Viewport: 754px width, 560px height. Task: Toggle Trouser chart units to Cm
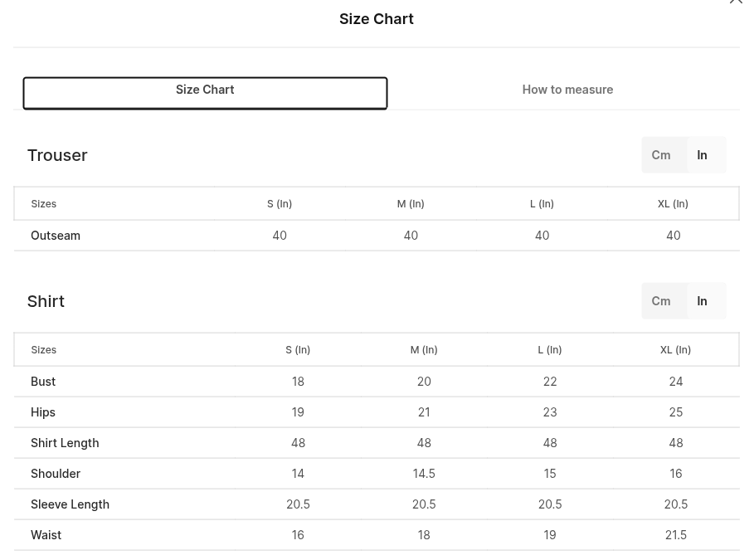tap(661, 155)
